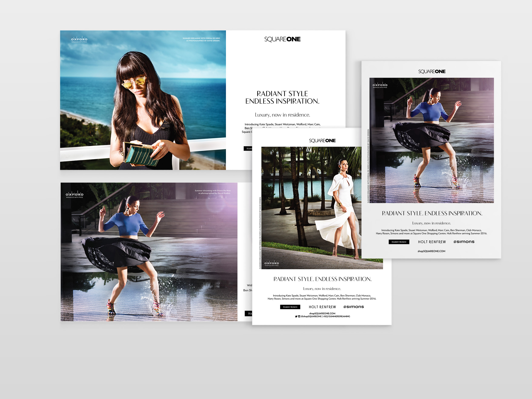The image size is (532, 399).
Task: Select photo of woman with yellow sunglasses
Action: pos(143,100)
